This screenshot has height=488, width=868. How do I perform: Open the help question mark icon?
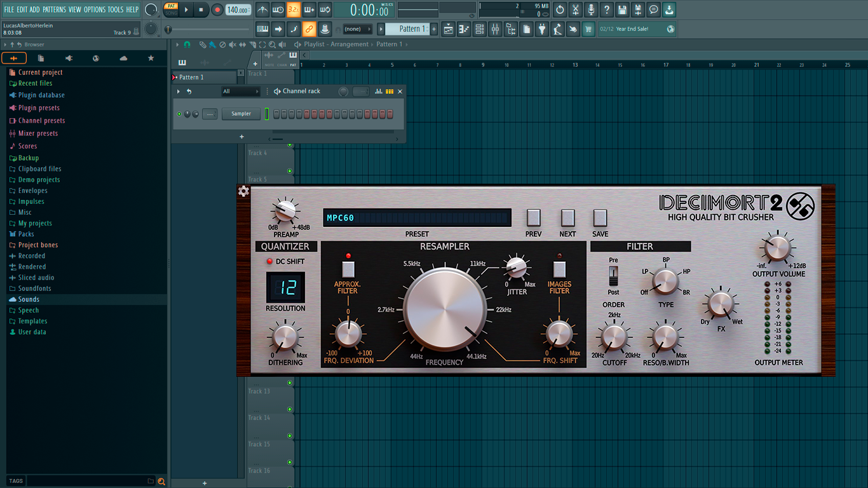[x=607, y=10]
